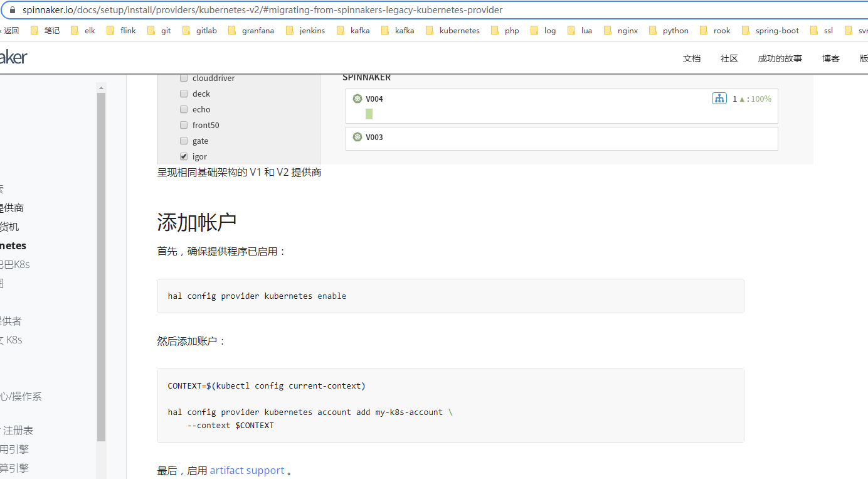Tick the clouddriver checkbox
The width and height of the screenshot is (868, 479).
(x=184, y=78)
